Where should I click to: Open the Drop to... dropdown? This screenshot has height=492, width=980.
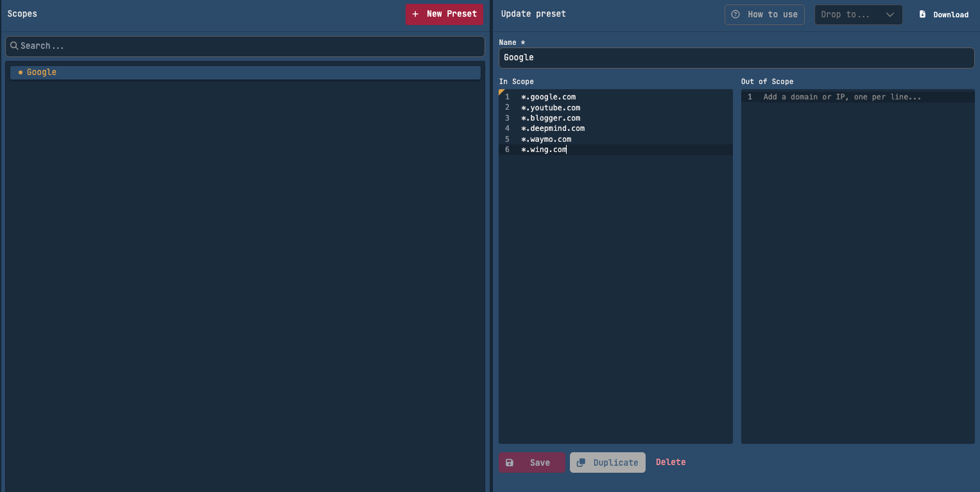point(858,15)
